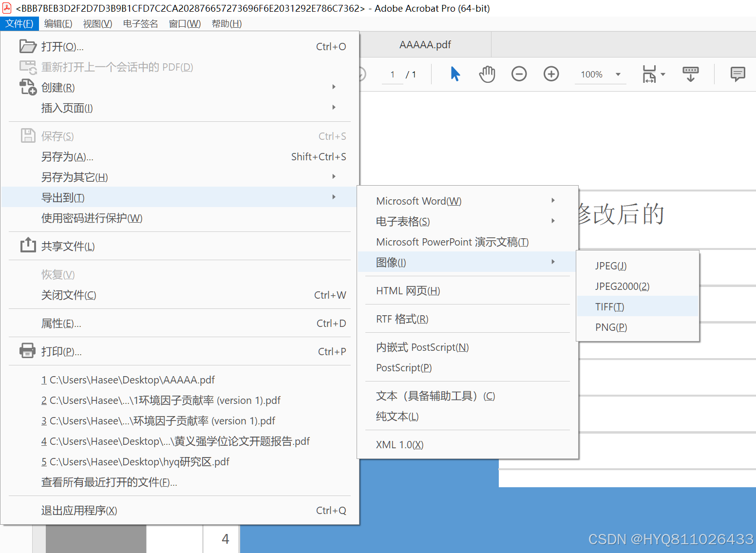Screen dimensions: 756x553
Task: Open the fit page width tool
Action: point(649,74)
